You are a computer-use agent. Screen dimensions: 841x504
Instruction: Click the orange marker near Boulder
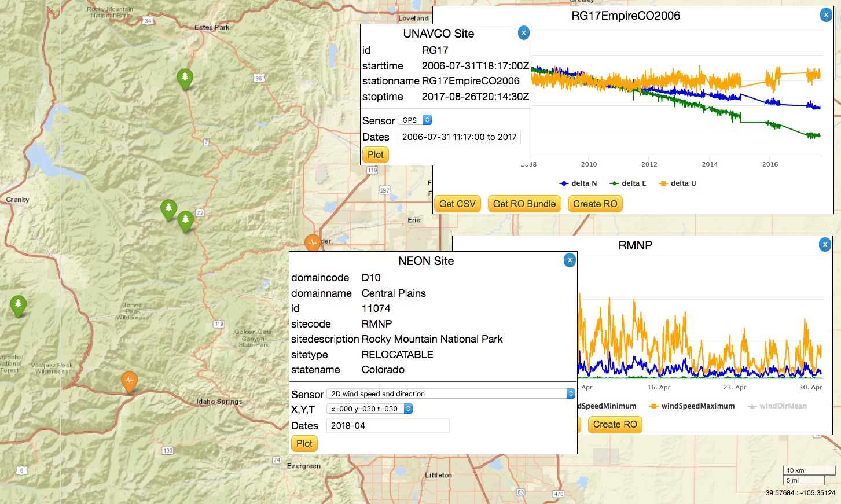click(313, 242)
